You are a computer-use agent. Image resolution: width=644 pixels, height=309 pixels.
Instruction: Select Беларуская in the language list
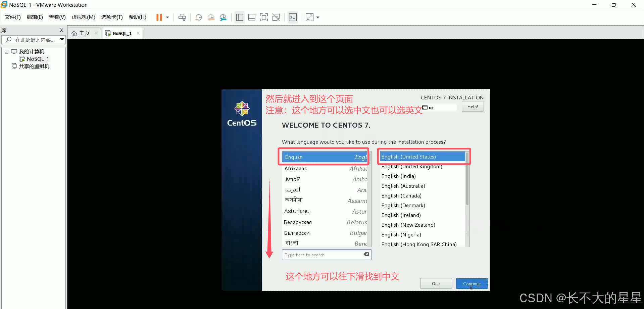coord(325,222)
